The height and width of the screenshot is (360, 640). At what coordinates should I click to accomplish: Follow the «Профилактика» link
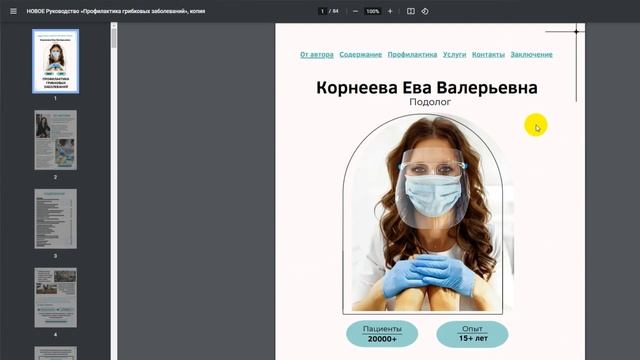pyautogui.click(x=412, y=55)
